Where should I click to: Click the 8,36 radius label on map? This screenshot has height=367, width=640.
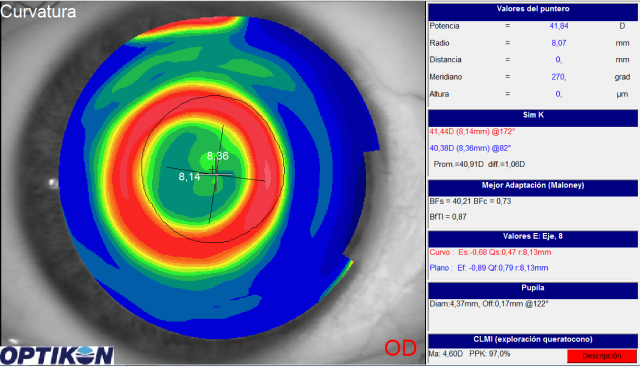[218, 156]
